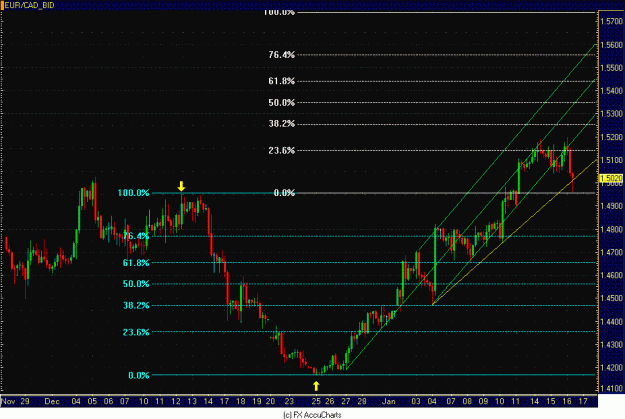
Task: Click date 28 on the time axis
Action: (x=362, y=401)
